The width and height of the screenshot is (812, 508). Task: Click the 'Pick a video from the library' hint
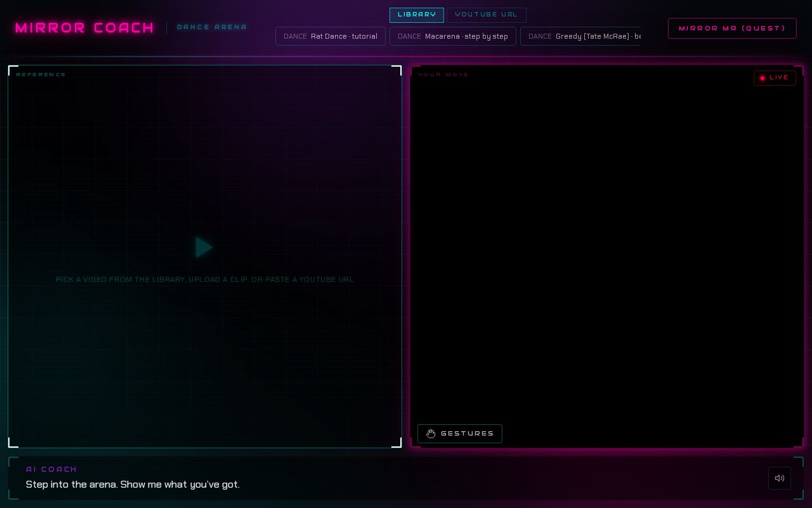coord(205,279)
